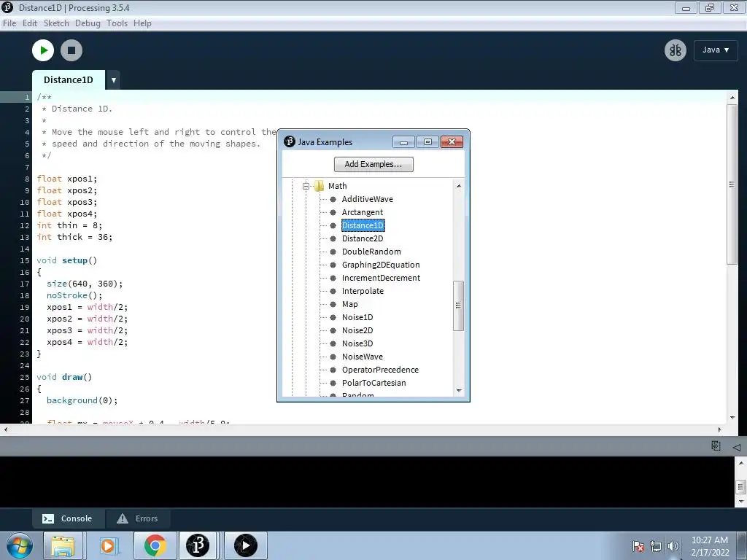Switch to the Console tab
Screen dimensions: 747x560
pyautogui.click(x=68, y=518)
